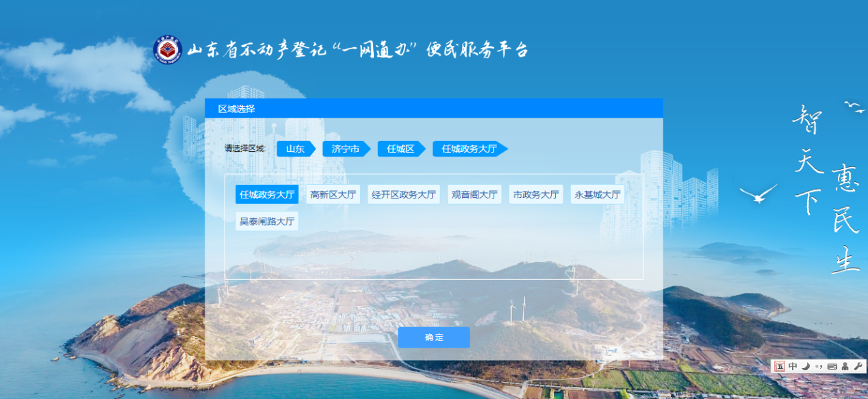Select the 任城区 district breadcrumb
Viewport: 868px width, 399px height.
click(x=400, y=149)
